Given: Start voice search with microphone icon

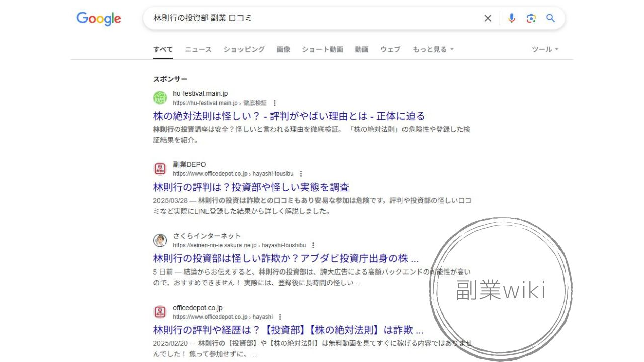Looking at the screenshot, I should (512, 18).
